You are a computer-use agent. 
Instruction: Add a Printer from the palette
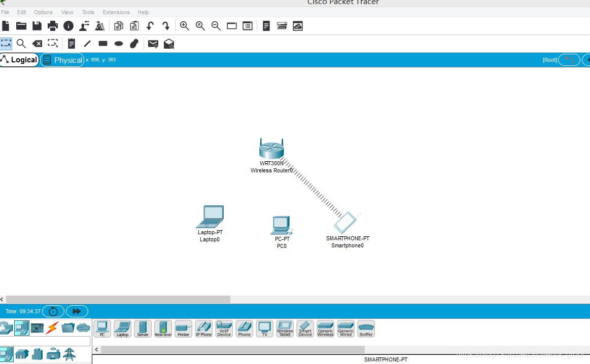(183, 329)
